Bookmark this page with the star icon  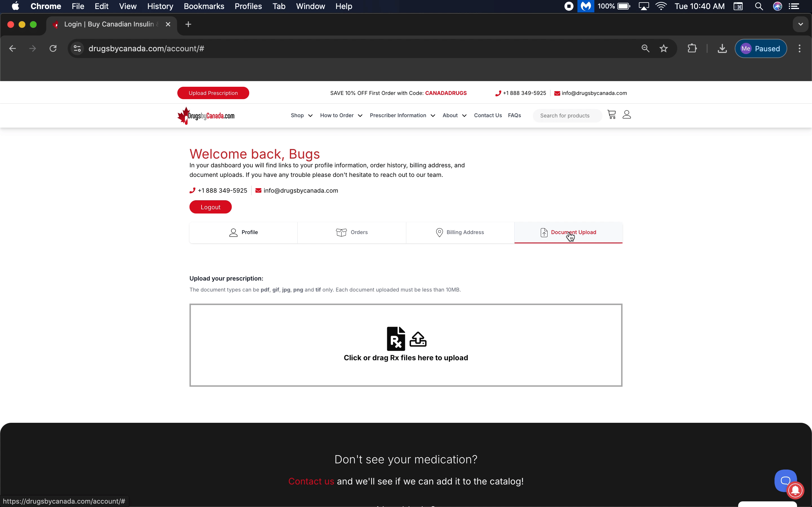pos(663,49)
